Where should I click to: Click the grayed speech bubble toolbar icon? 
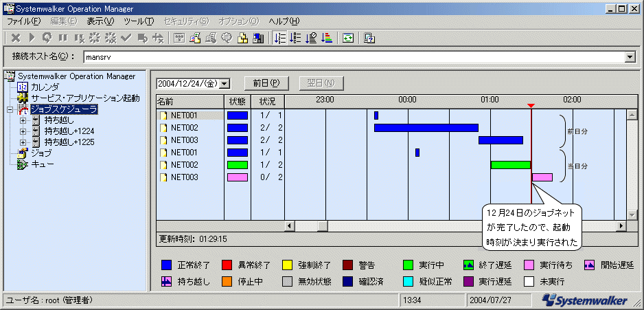click(227, 38)
